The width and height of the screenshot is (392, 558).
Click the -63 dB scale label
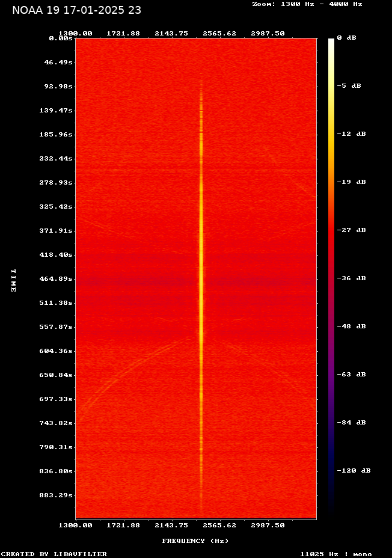352,375
